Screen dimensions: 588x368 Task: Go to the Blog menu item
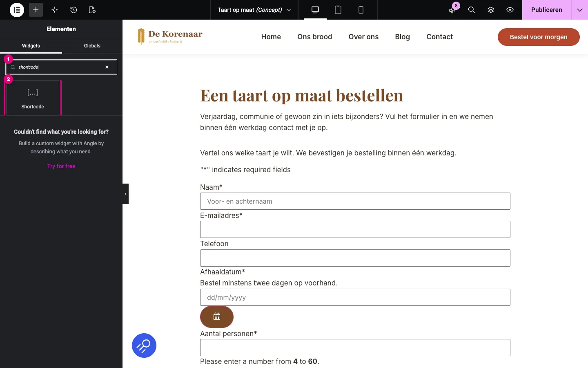[x=402, y=37]
